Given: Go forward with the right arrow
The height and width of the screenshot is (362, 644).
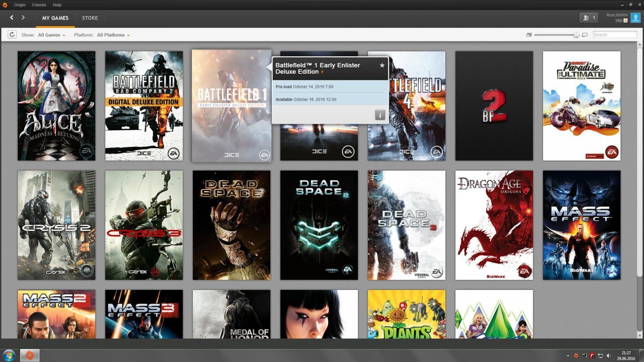Looking at the screenshot, I should (x=23, y=17).
